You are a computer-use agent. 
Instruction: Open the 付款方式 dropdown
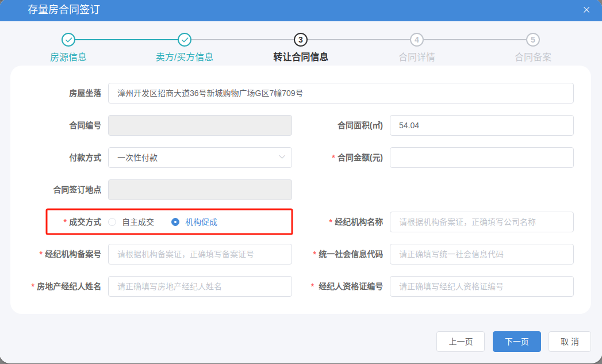tap(200, 158)
